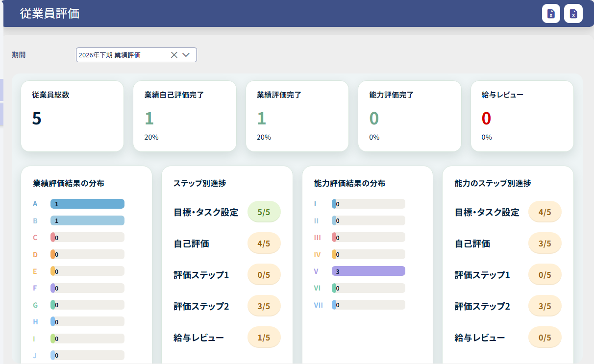Clear the selected 期間 with the X icon
Screen dimensions: 594x364
[x=174, y=55]
